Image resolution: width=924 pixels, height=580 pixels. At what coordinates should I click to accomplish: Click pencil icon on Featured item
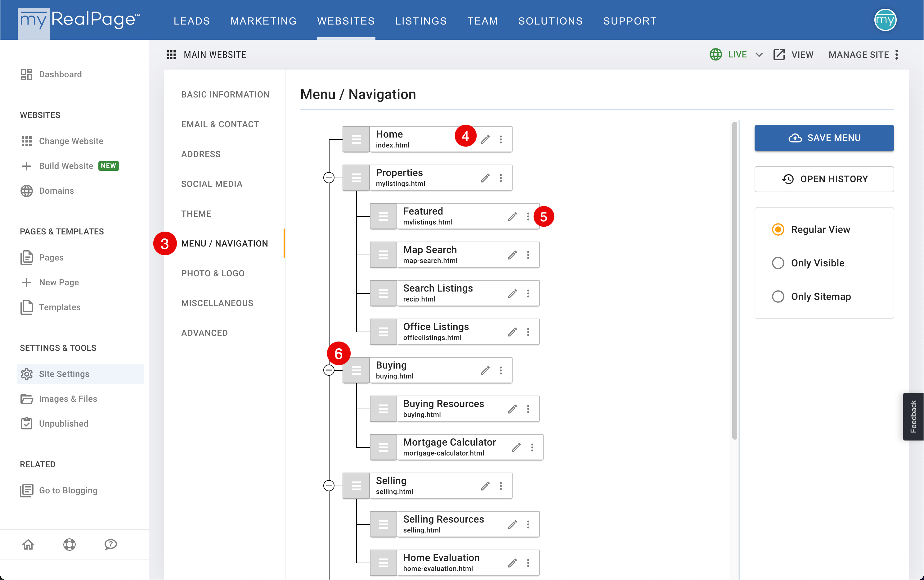512,216
